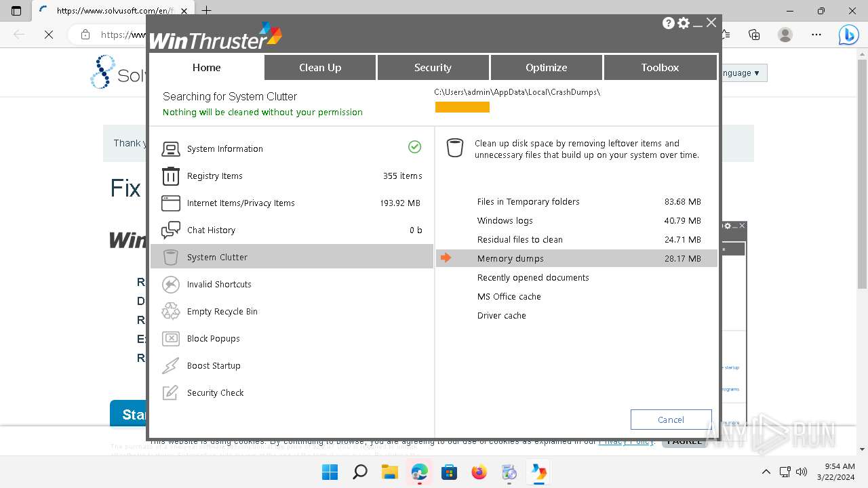Open a new tab in Edge
Viewport: 868px width, 488px height.
click(x=207, y=11)
